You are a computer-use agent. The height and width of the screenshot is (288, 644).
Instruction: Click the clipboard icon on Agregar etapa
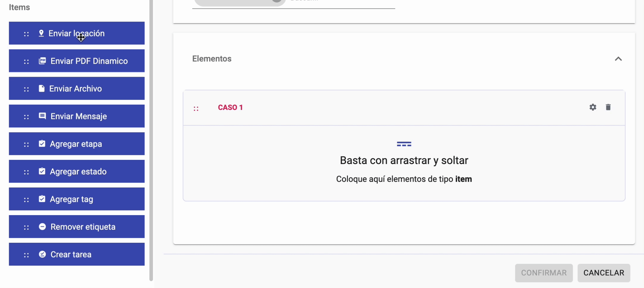coord(42,144)
